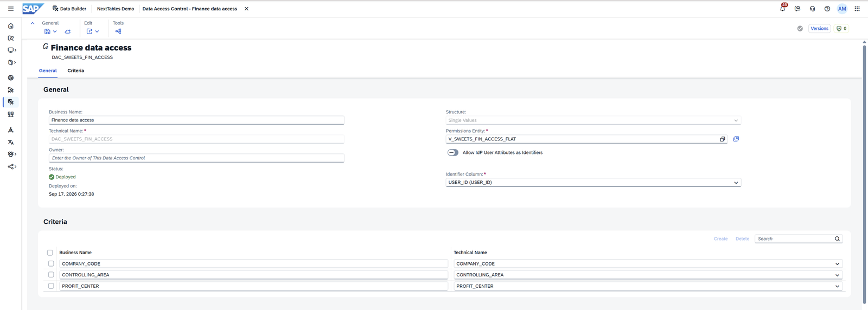Click the Owner input field

pos(196,158)
